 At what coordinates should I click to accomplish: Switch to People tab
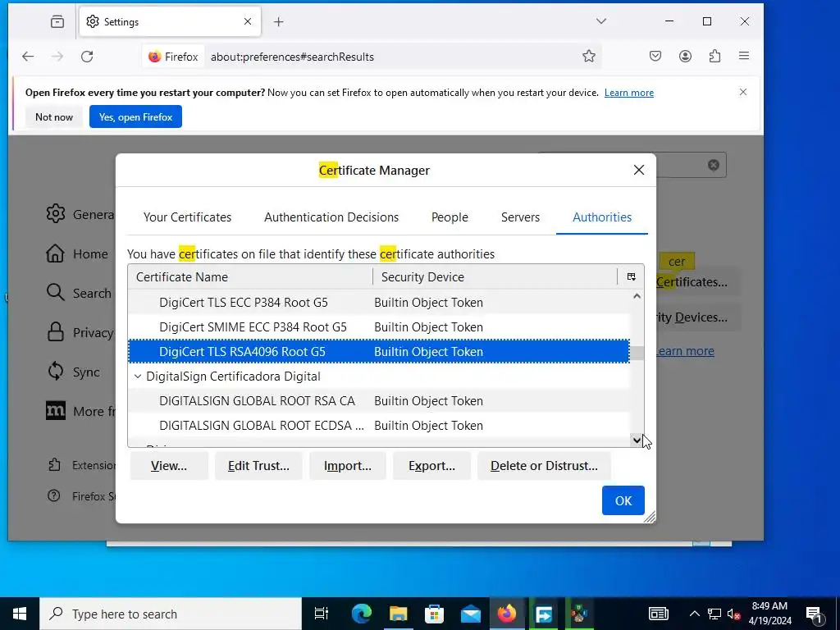tap(450, 217)
